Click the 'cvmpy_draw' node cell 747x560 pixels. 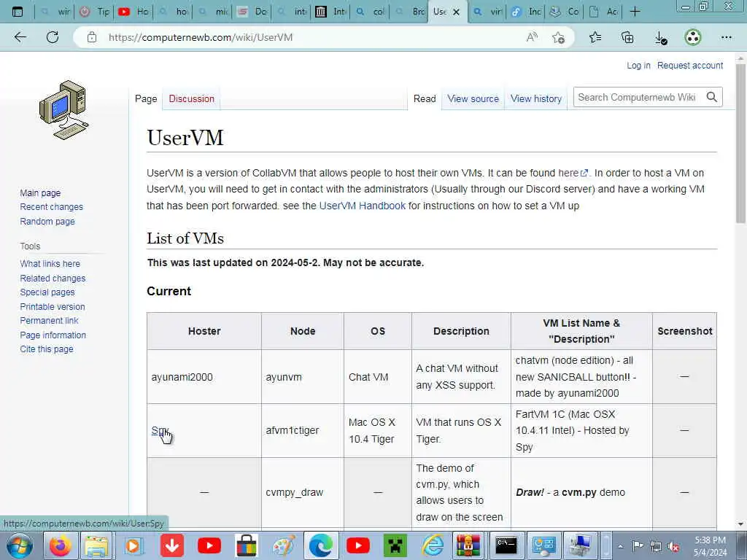pos(303,492)
